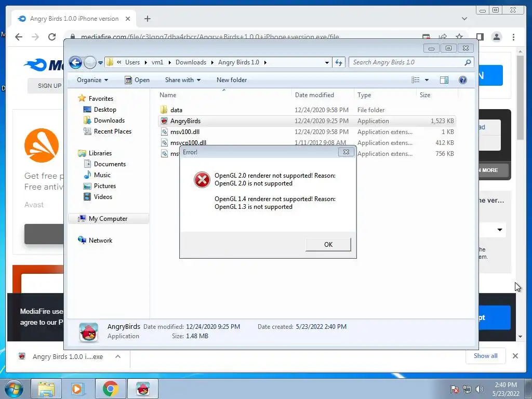Select vm1 in the address breadcrumb
The height and width of the screenshot is (399, 532).
pyautogui.click(x=157, y=62)
